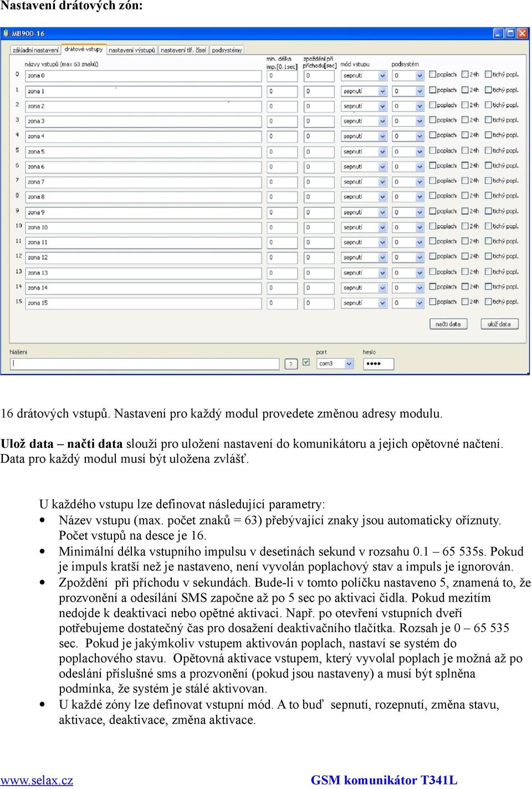Switch to nastavení výstupů tab
Viewport: 532px width, 789px height.
(132, 50)
